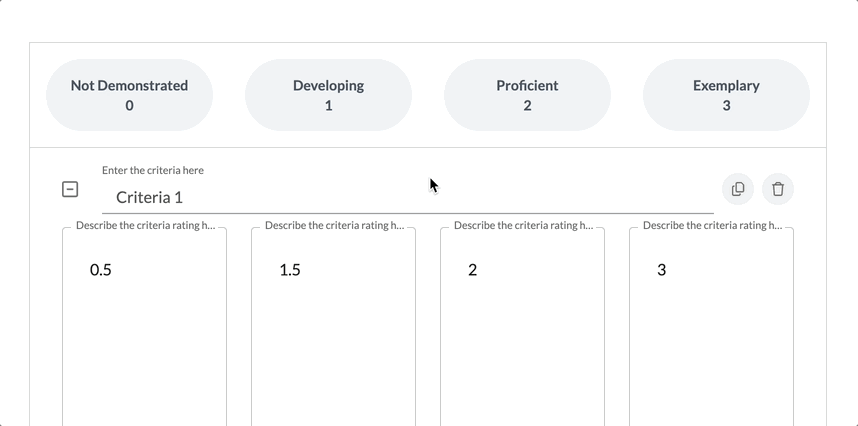
Task: Delete Criteria 1 using the trash icon
Action: point(778,189)
